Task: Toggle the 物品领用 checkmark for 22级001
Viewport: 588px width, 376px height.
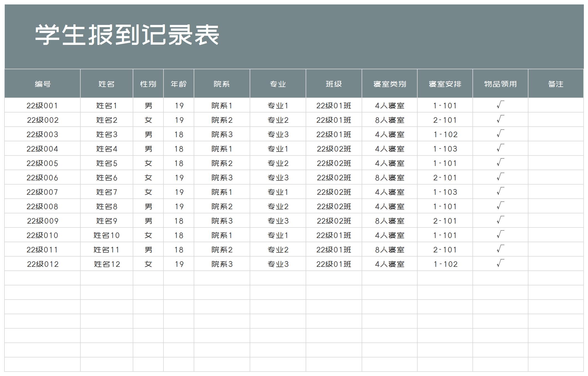Action: (x=500, y=105)
